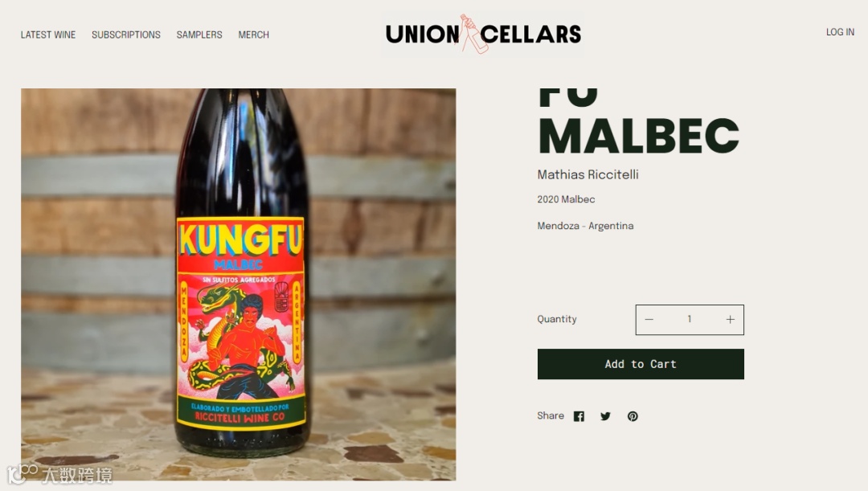Click the Union Cellars logo
Image resolution: width=868 pixels, height=491 pixels.
point(483,35)
